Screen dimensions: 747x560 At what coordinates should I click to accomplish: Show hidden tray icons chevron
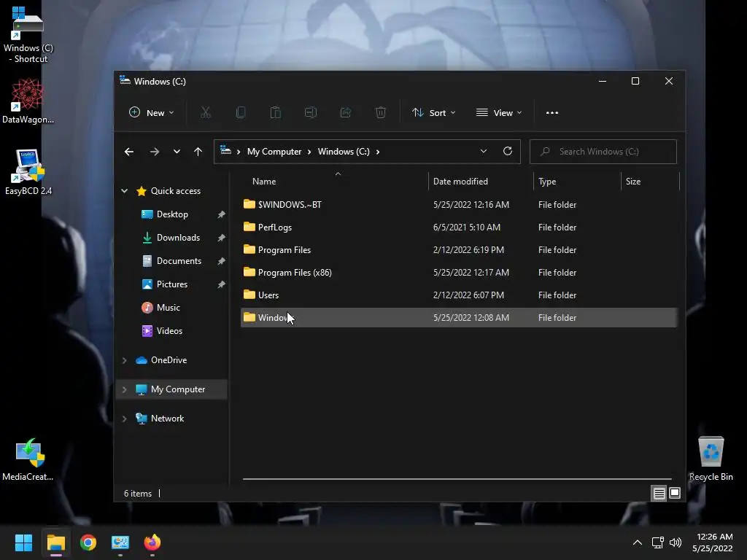click(x=638, y=542)
